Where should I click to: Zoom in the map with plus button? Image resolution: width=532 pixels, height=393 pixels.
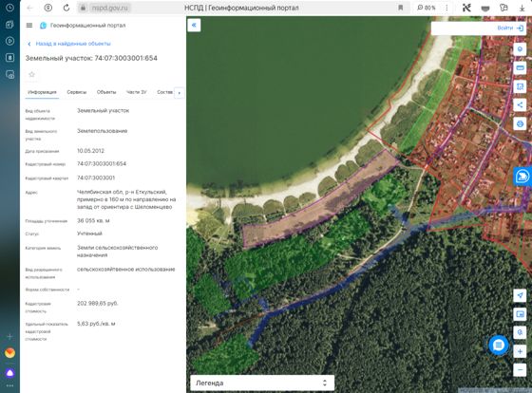520,351
